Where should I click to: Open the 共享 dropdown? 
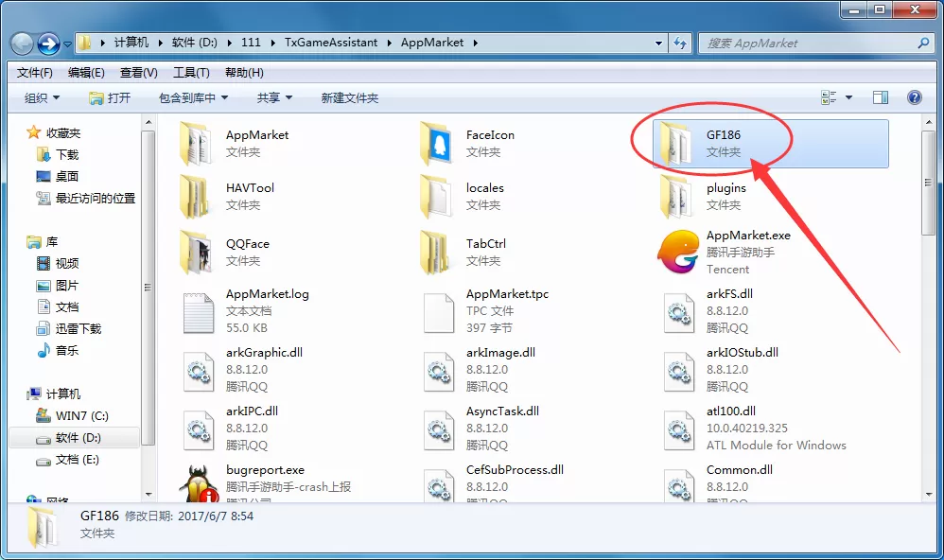coord(274,97)
